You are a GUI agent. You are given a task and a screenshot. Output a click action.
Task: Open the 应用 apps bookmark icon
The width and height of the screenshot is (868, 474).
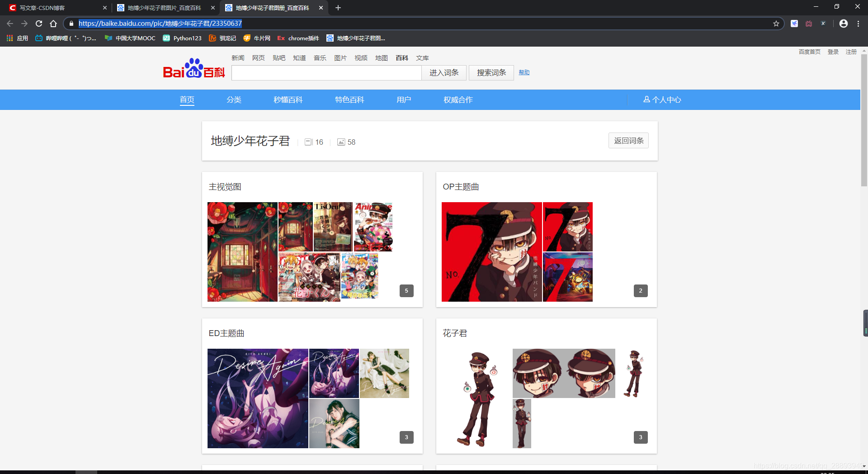(17, 38)
